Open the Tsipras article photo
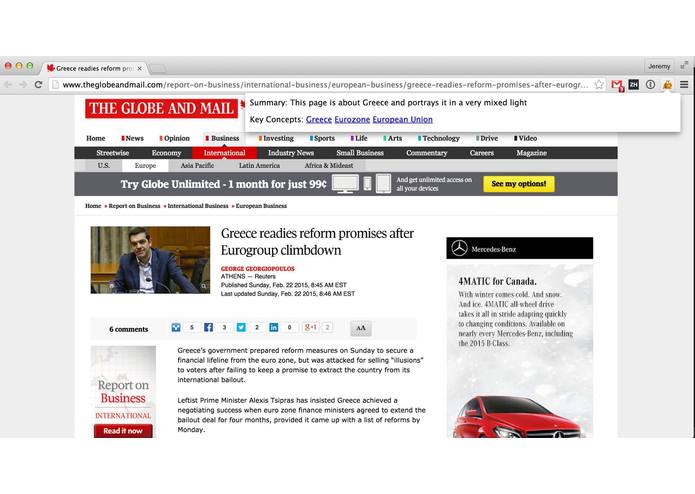The height and width of the screenshot is (494, 695). click(x=150, y=260)
